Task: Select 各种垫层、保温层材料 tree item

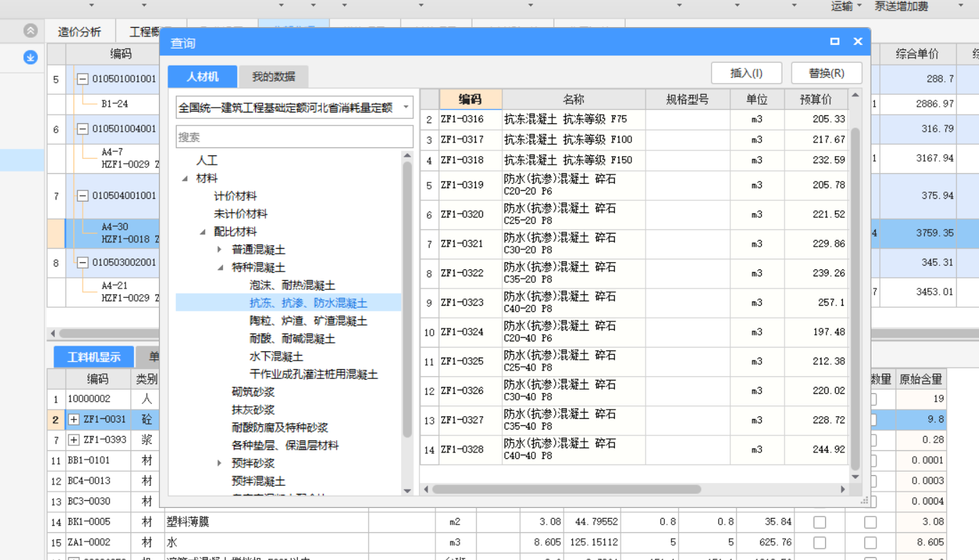Action: (285, 446)
